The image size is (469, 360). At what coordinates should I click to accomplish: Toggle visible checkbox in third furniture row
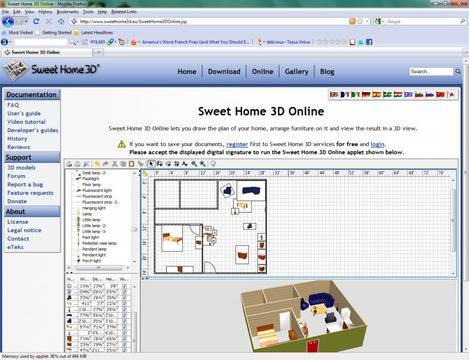pyautogui.click(x=125, y=298)
